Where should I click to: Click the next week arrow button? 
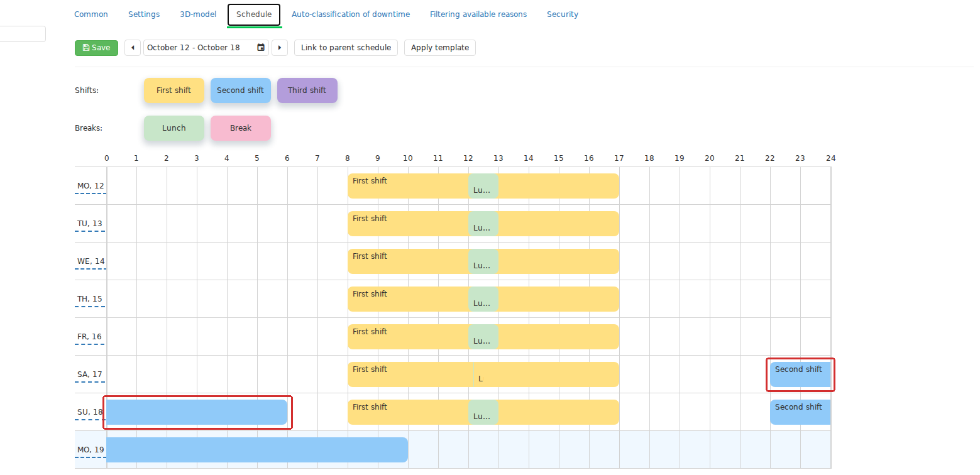click(x=280, y=48)
